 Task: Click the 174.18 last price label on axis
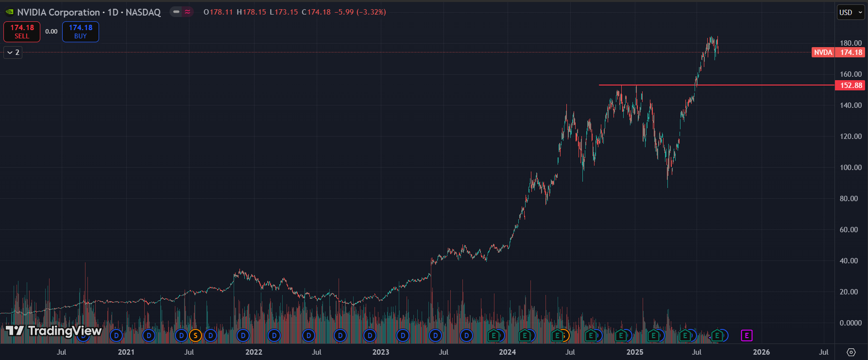tap(851, 52)
